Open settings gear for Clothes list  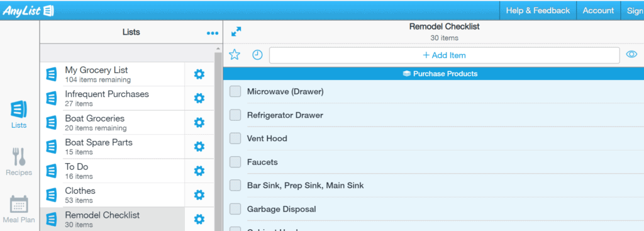(199, 195)
